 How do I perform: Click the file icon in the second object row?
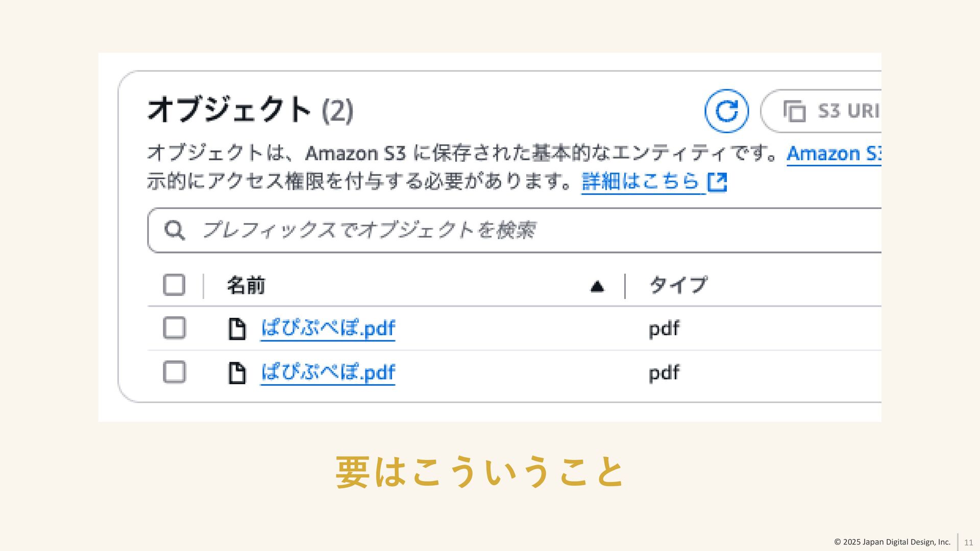236,373
